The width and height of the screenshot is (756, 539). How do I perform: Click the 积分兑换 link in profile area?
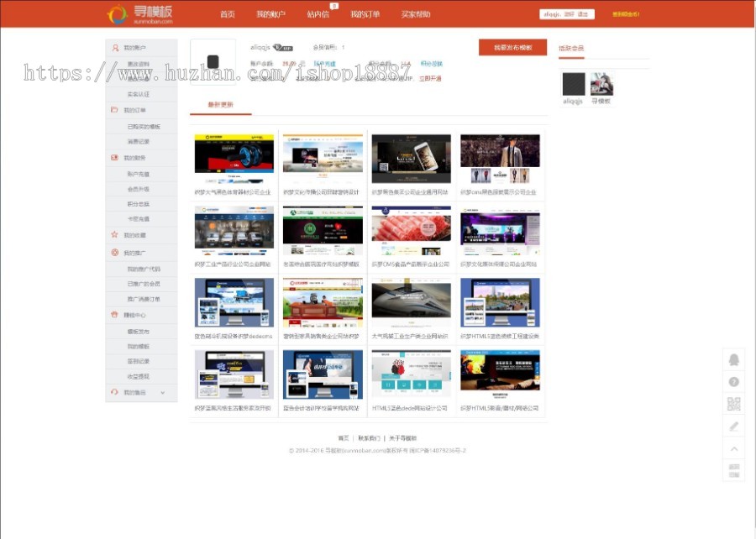(432, 63)
